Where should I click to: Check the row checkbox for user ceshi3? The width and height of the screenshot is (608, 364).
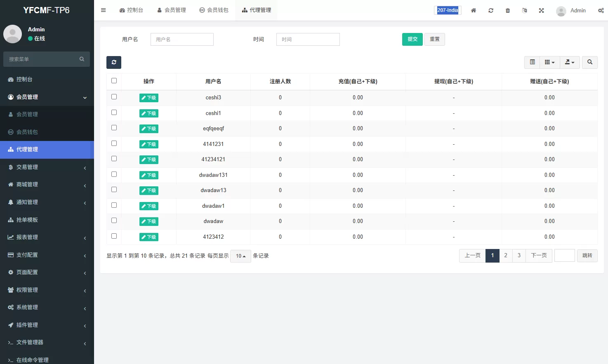[x=114, y=96]
